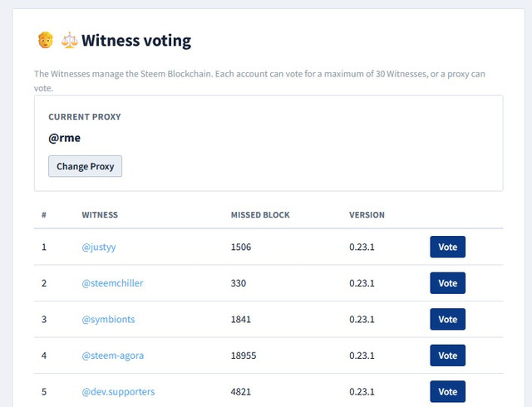Vote for witness @justyy
Screen dimensions: 532x407
(x=447, y=247)
